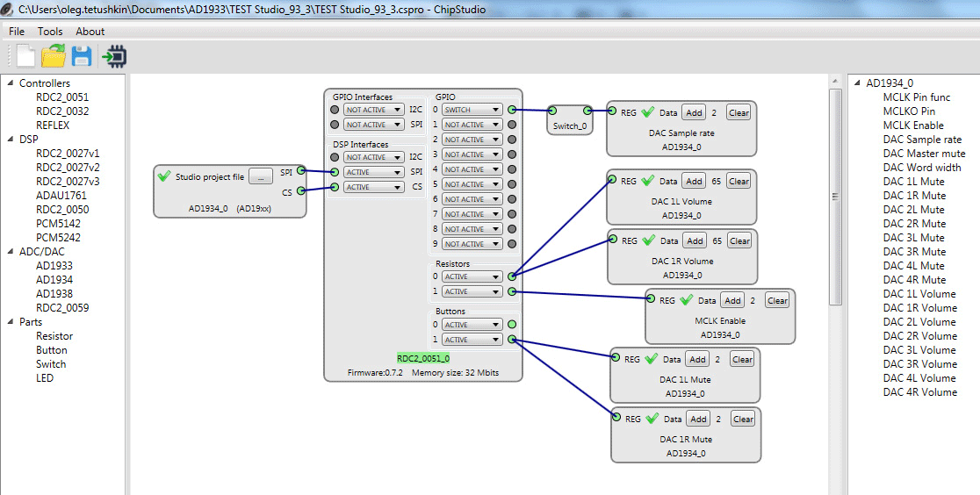Click the GPIO 1 gray connection port
Viewport: 980px width, 495px height.
512,125
